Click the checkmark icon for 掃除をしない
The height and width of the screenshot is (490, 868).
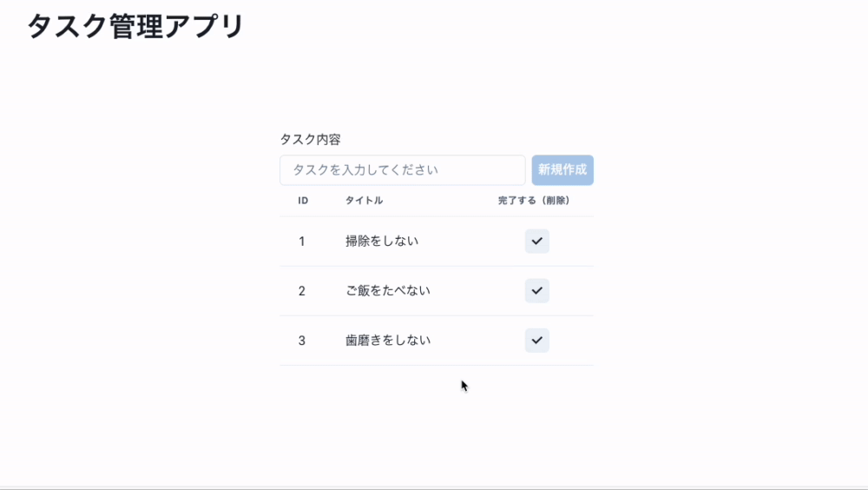(537, 242)
